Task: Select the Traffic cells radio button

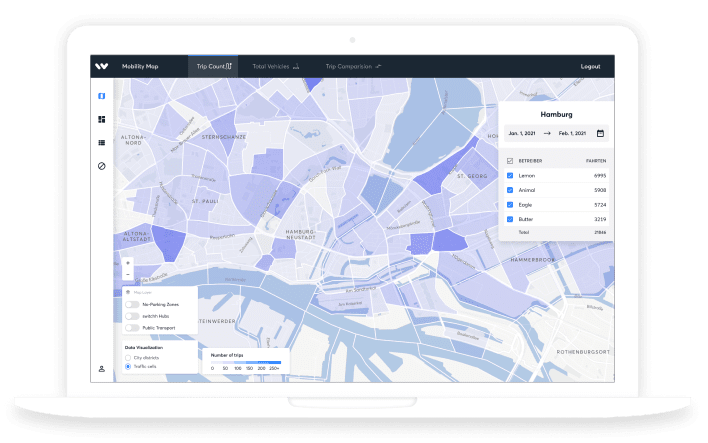Action: [128, 366]
